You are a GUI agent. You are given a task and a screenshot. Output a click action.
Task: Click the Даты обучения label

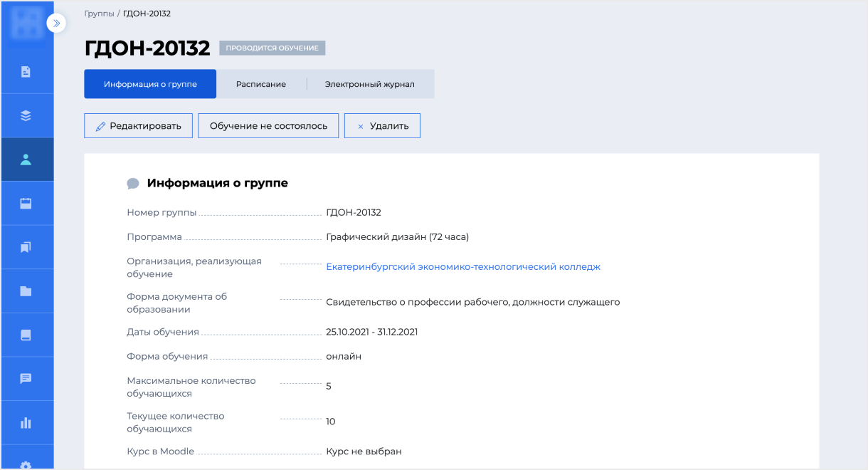click(163, 332)
